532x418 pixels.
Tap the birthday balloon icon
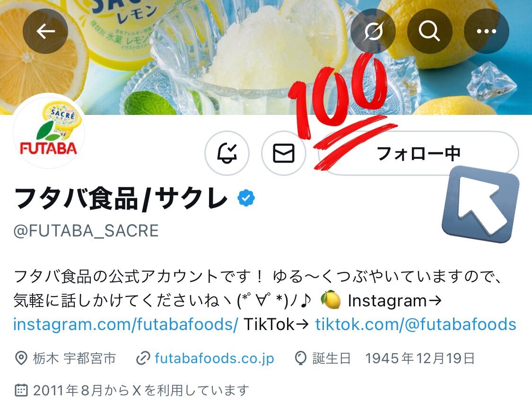tap(301, 358)
